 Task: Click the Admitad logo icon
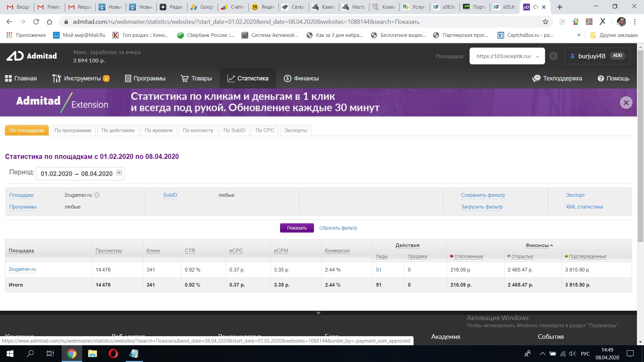click(15, 56)
